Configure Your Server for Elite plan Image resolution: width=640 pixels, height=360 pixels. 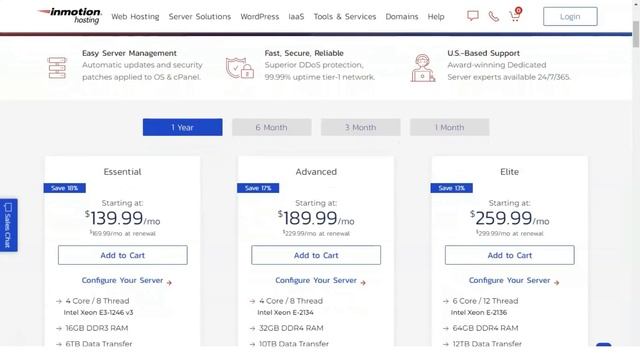pos(513,280)
